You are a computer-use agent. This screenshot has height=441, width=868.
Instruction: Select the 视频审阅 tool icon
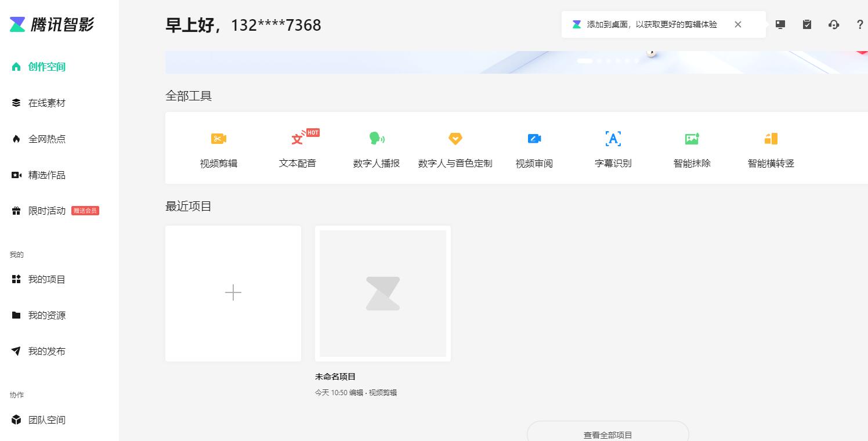[x=534, y=139]
